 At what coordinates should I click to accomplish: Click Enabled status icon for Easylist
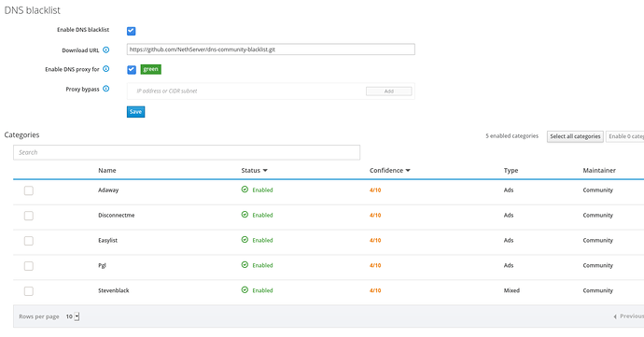tap(245, 240)
